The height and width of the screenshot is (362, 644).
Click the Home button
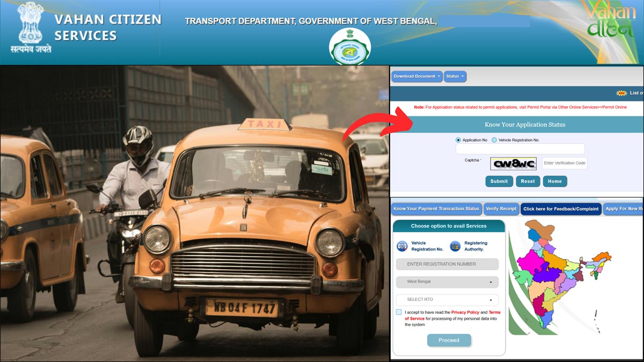click(x=554, y=181)
